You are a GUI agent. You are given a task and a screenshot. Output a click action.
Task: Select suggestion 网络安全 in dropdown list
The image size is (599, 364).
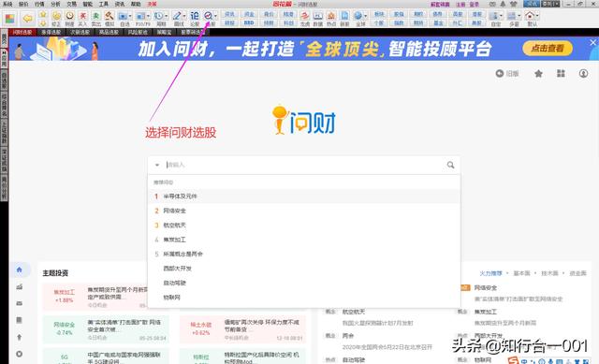pos(303,211)
